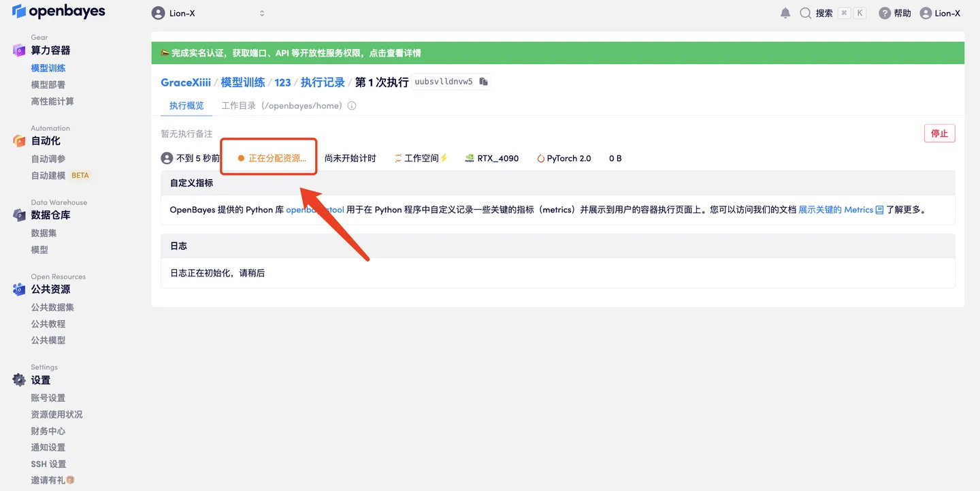Click the 工作目录 info tooltip icon
This screenshot has height=491, width=980.
click(x=350, y=106)
